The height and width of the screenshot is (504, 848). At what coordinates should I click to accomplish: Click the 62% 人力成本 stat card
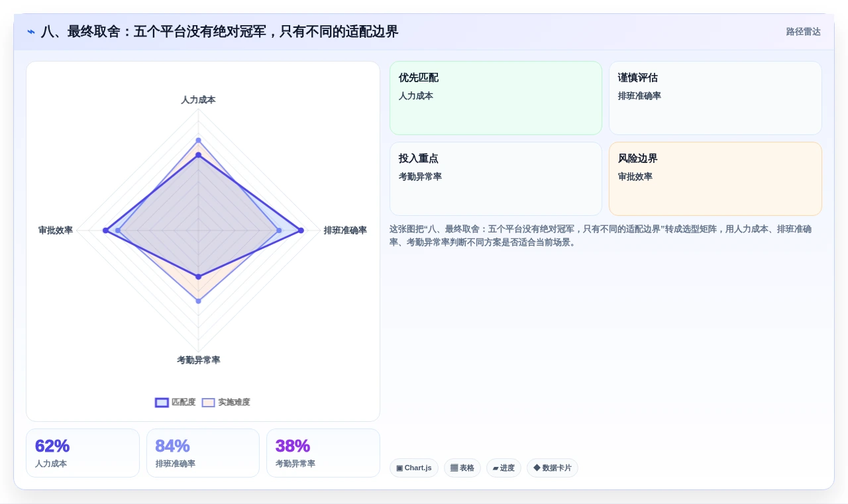(83, 453)
